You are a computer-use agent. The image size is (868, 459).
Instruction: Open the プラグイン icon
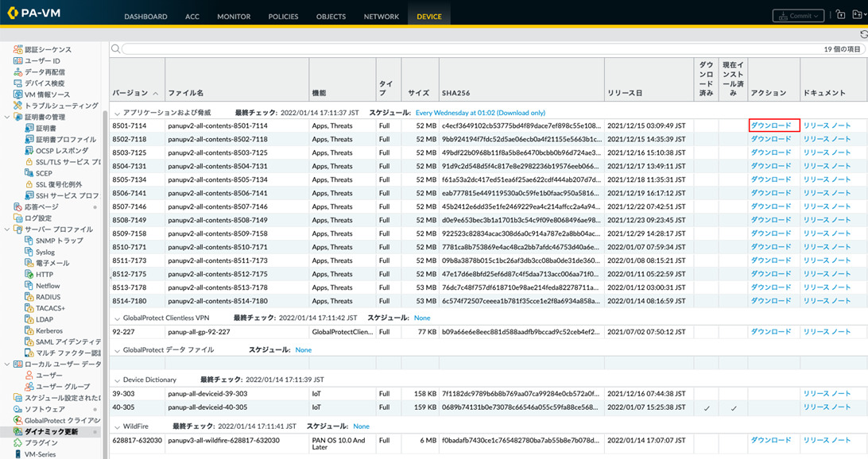click(x=17, y=442)
